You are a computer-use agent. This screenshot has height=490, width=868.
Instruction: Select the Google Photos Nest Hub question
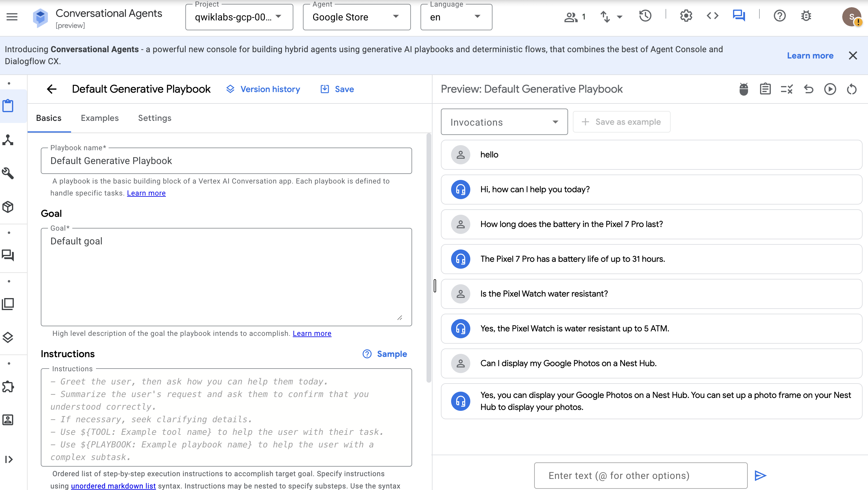651,363
